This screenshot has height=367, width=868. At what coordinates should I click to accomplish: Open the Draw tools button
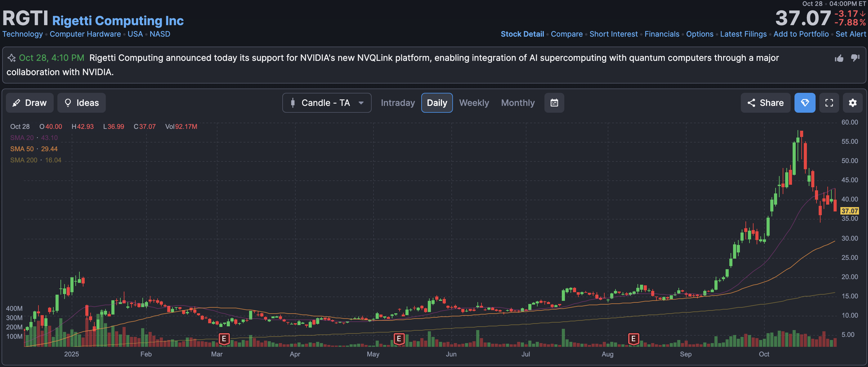click(30, 103)
